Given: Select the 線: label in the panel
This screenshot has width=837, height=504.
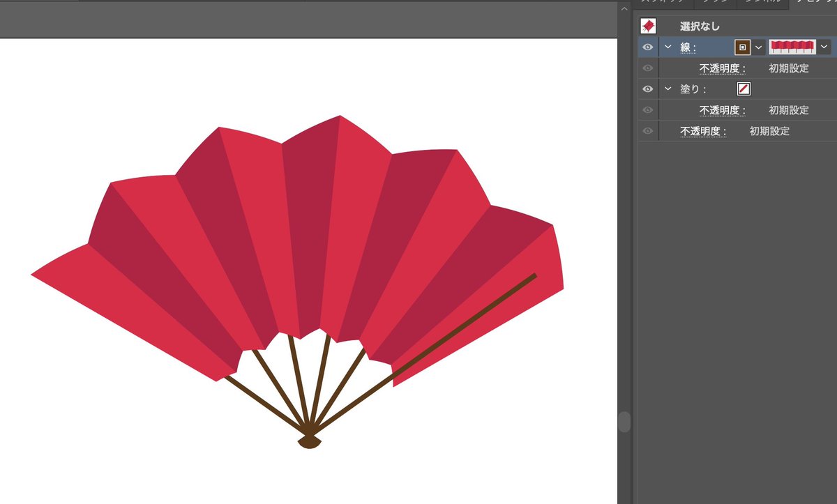Looking at the screenshot, I should pyautogui.click(x=688, y=47).
